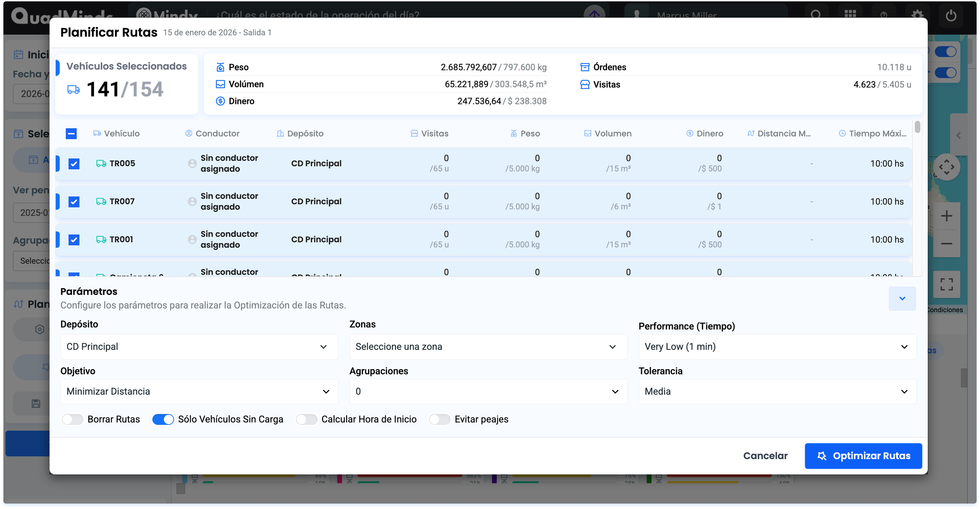The height and width of the screenshot is (509, 980).
Task: Disable Sólo Vehículos Sin Carga toggle
Action: 163,419
